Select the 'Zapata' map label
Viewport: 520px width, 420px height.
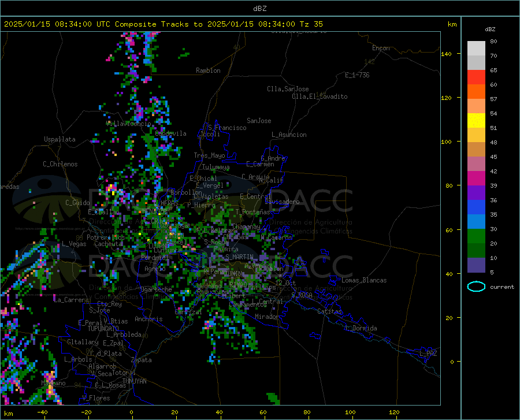point(142,360)
